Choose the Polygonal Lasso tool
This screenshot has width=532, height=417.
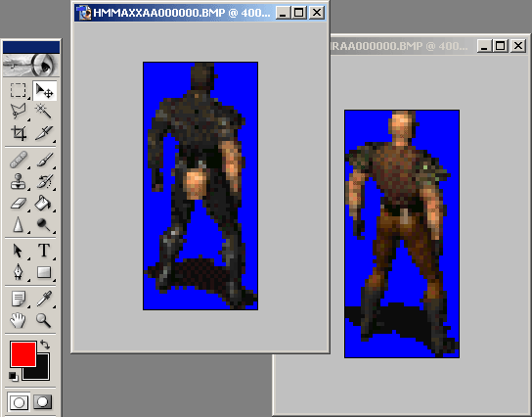18,111
